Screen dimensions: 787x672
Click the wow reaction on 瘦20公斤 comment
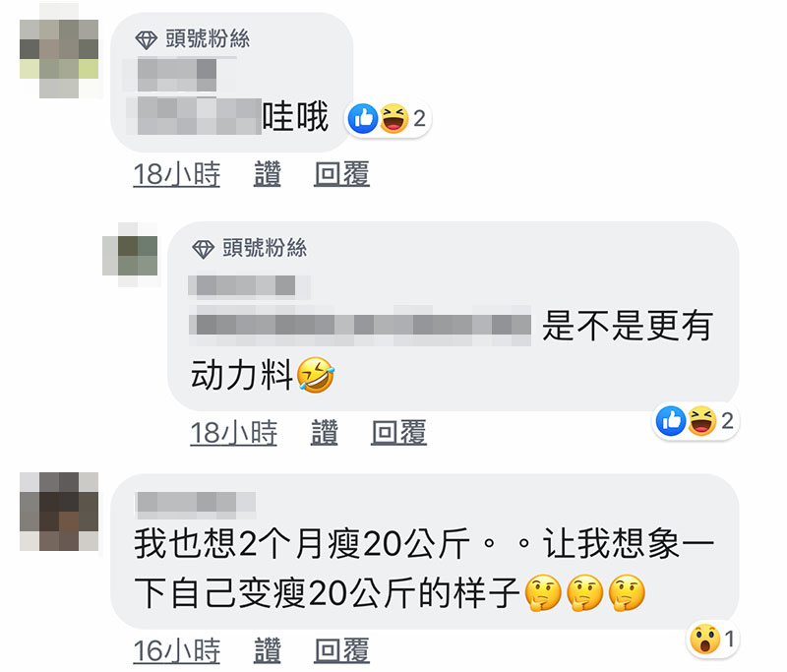click(x=704, y=639)
